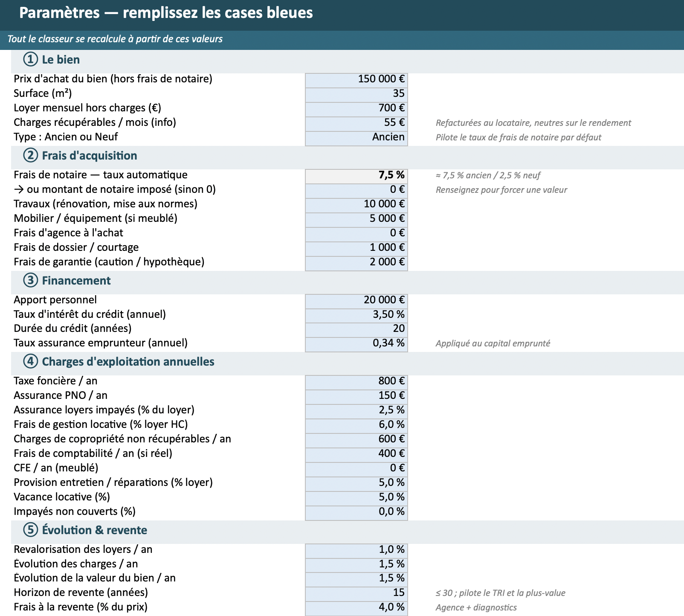684x616 pixels.
Task: Select the Le bien section heading
Action: [x=52, y=60]
